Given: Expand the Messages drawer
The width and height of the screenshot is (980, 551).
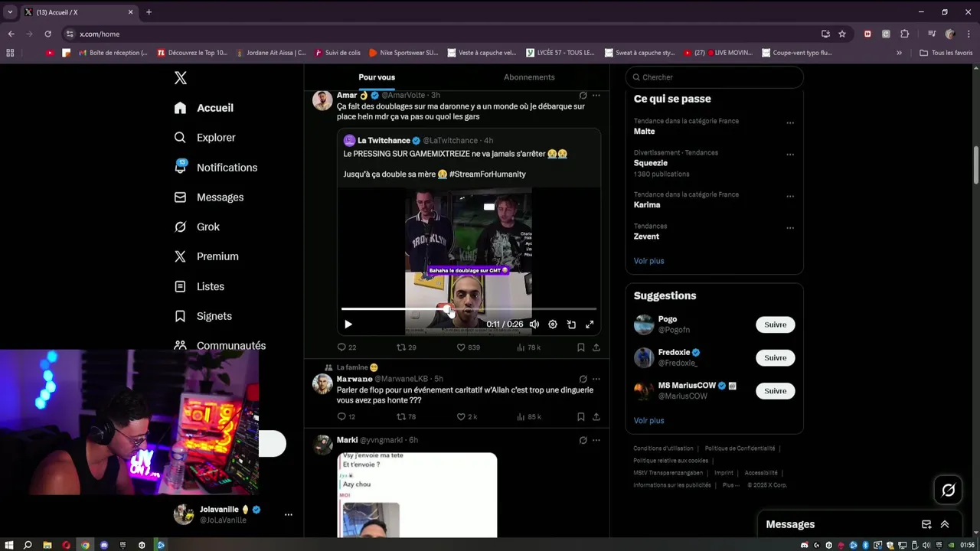Looking at the screenshot, I should [945, 524].
